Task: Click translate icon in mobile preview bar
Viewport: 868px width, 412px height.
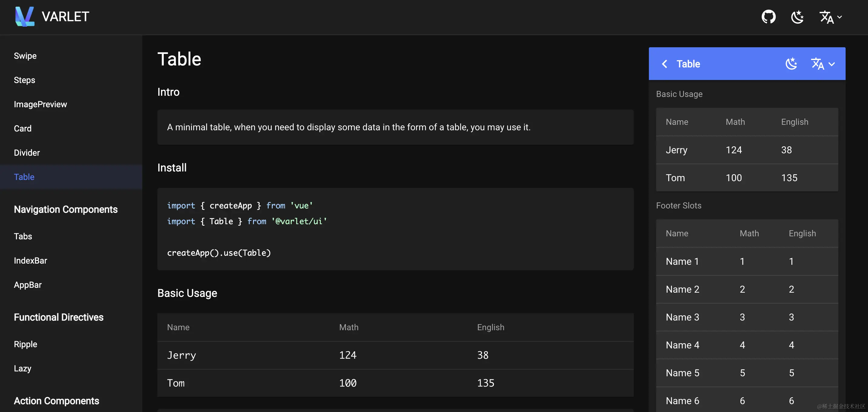Action: (817, 64)
